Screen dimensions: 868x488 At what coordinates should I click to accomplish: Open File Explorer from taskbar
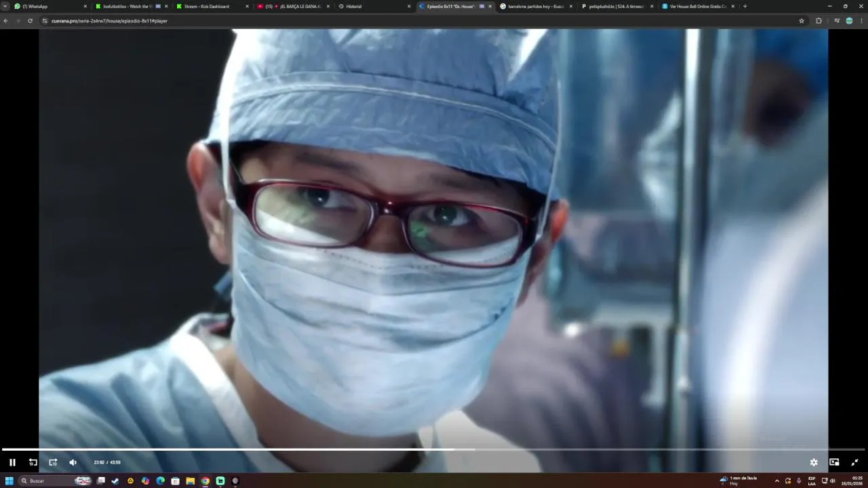coord(191,481)
